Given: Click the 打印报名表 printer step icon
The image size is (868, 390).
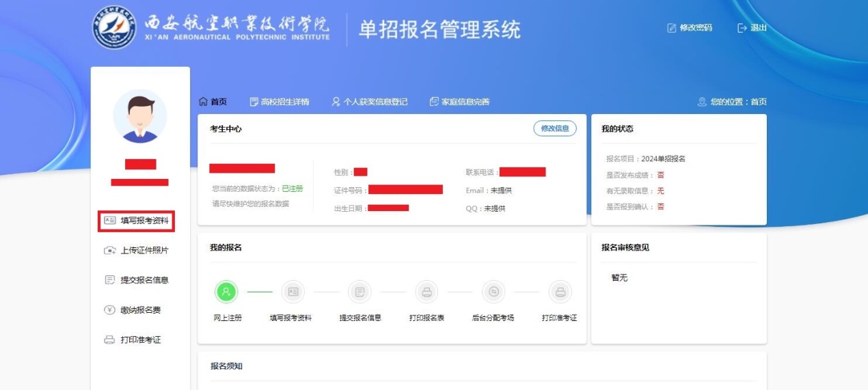Looking at the screenshot, I should pyautogui.click(x=426, y=292).
